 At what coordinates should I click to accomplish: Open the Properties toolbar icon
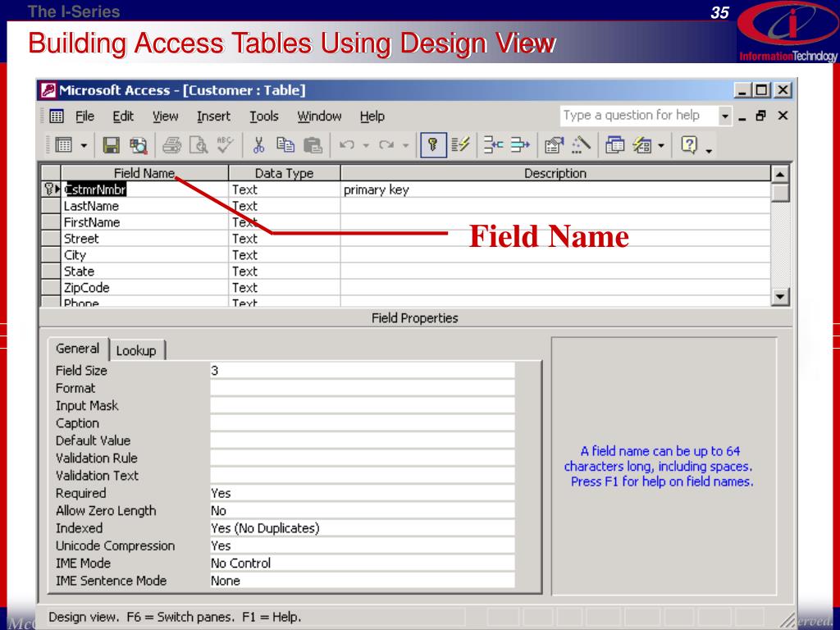point(554,144)
